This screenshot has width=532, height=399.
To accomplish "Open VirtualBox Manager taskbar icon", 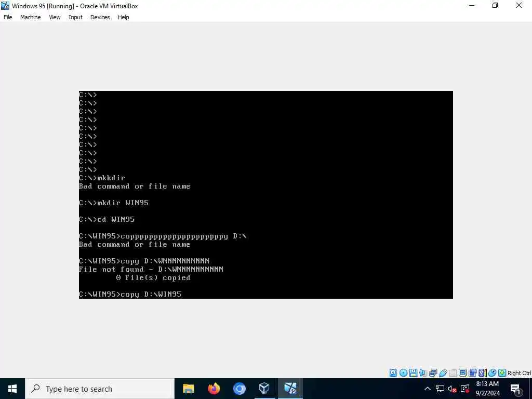I will tap(264, 389).
